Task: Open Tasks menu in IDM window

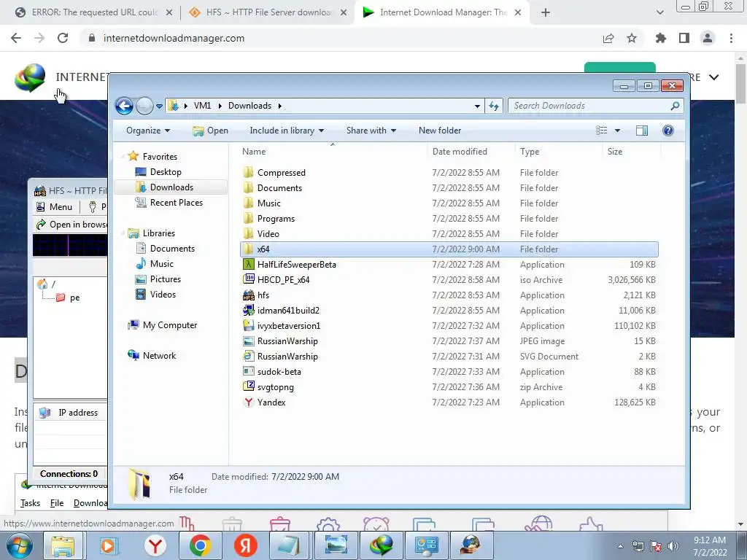Action: [x=30, y=503]
